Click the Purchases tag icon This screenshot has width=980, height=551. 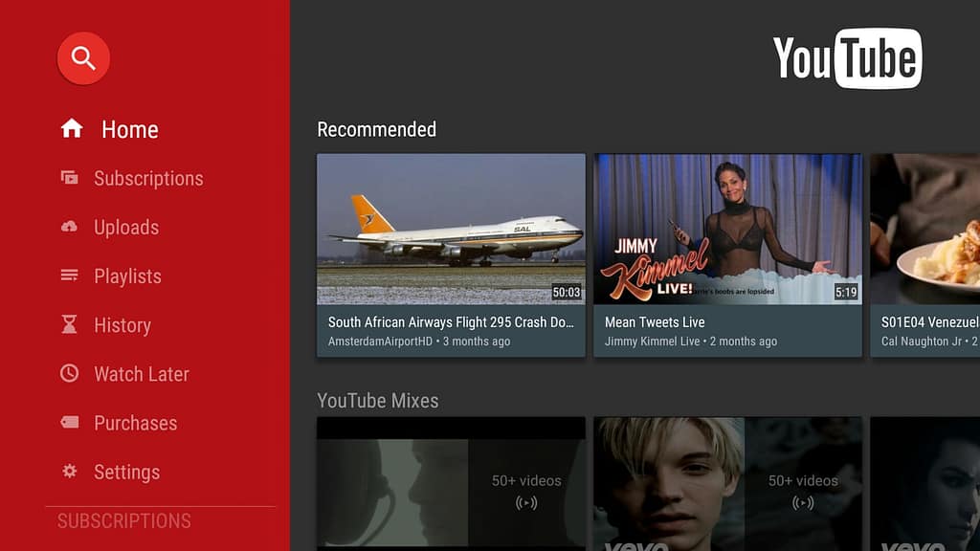tap(70, 423)
